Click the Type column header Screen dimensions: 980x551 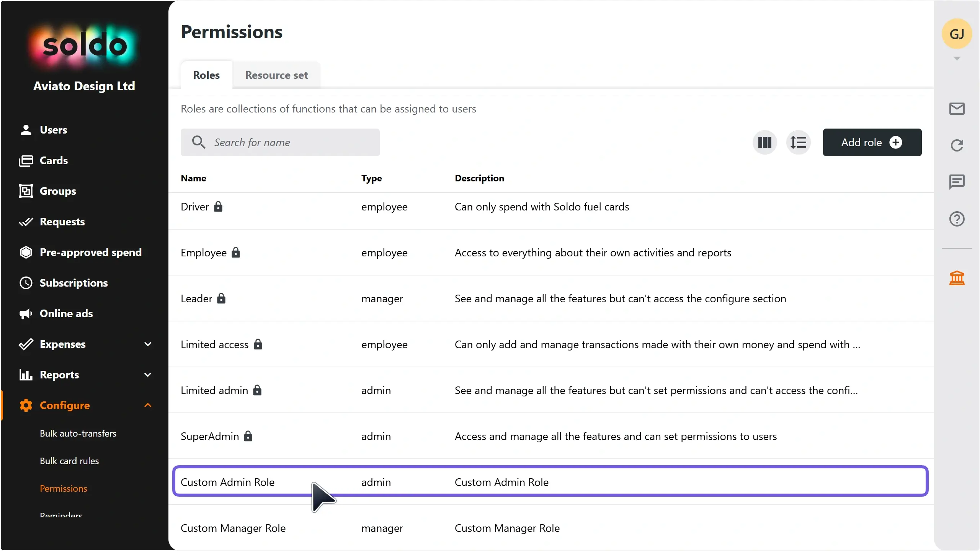(x=372, y=178)
